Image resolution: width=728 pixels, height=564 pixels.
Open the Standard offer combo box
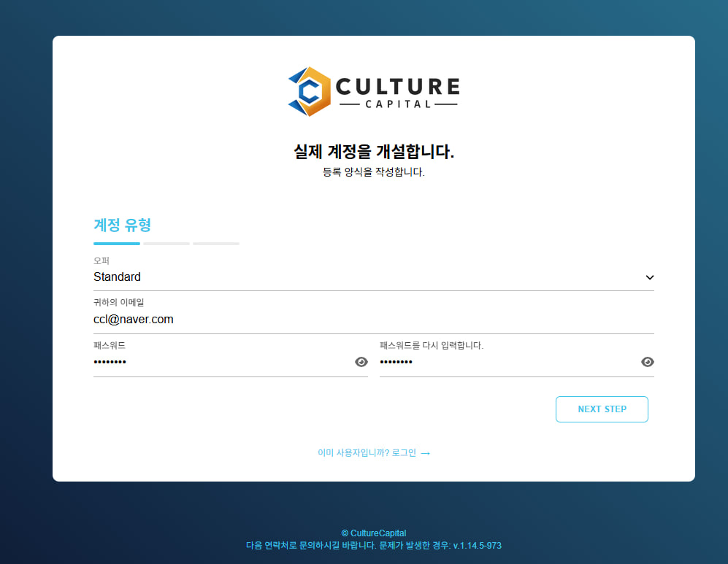374,277
